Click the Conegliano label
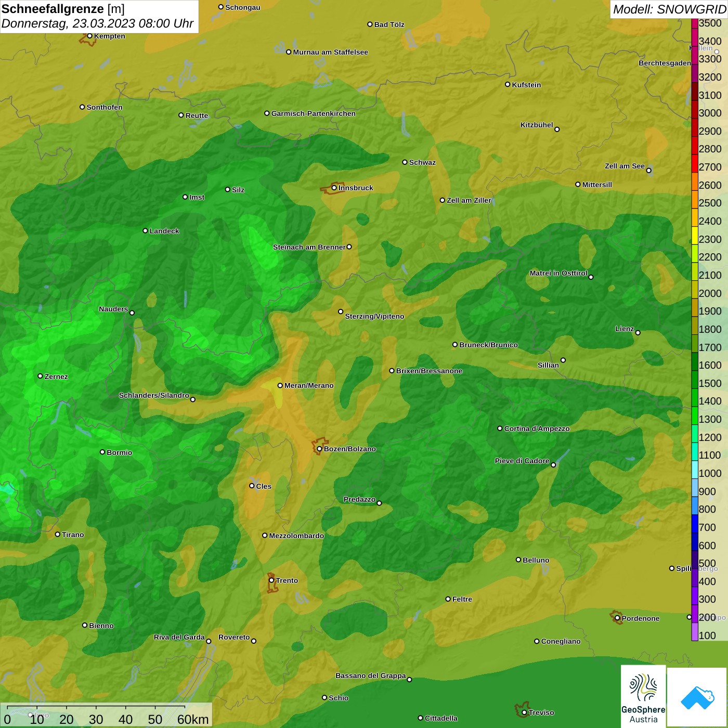 click(x=561, y=641)
